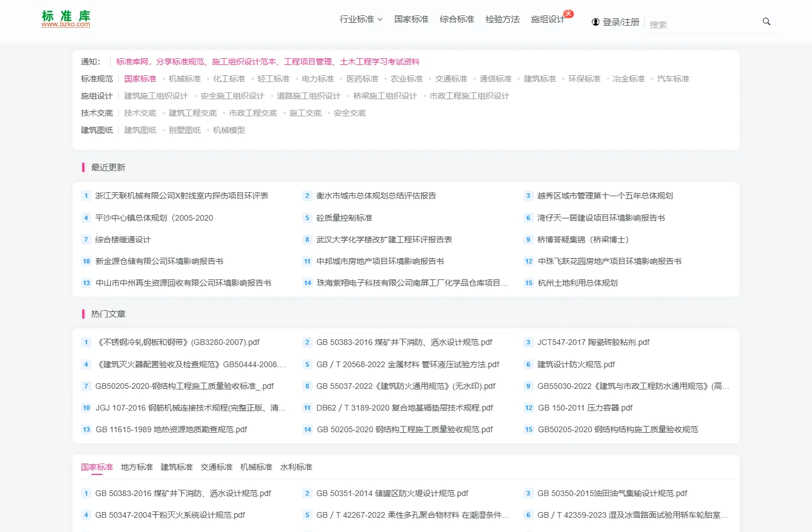Select the 机械标准 category link
Screen dimensions: 812x532
point(185,79)
